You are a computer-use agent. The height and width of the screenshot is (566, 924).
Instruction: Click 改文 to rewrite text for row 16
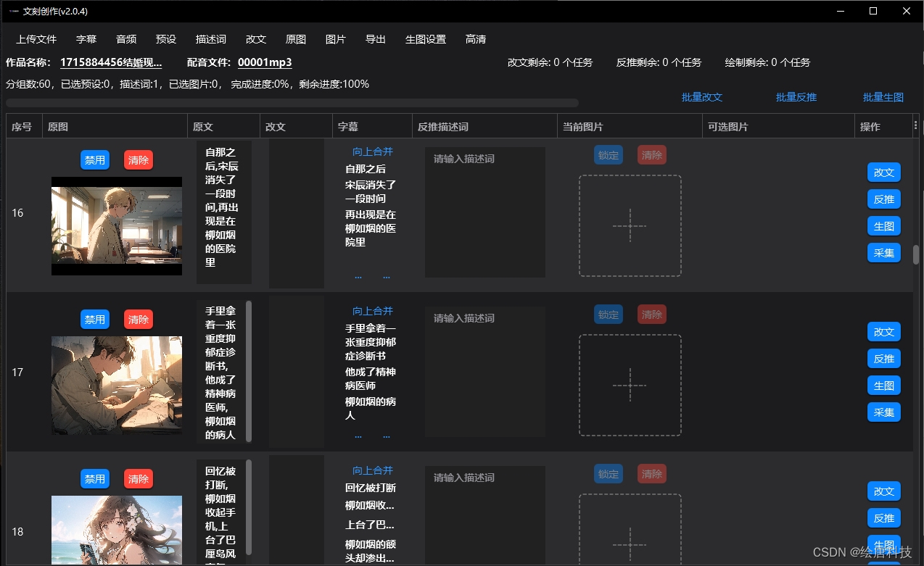(x=883, y=172)
